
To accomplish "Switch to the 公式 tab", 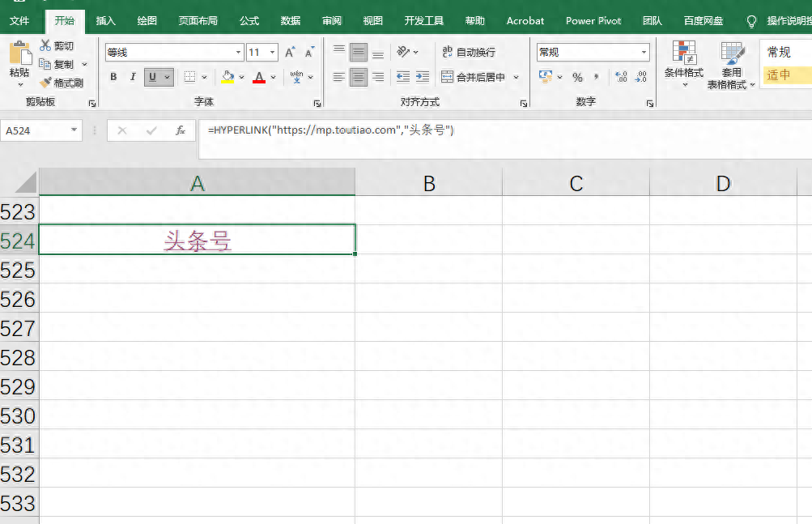I will pos(249,21).
